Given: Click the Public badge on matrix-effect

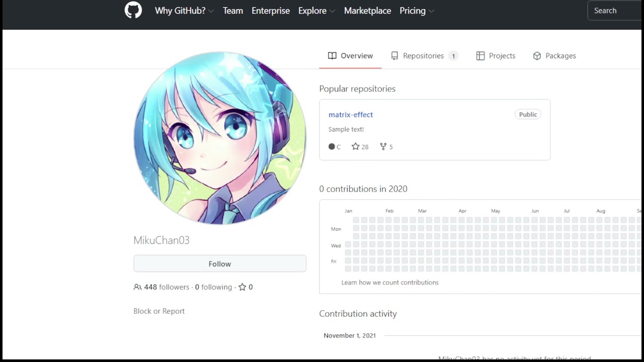Looking at the screenshot, I should (x=528, y=115).
